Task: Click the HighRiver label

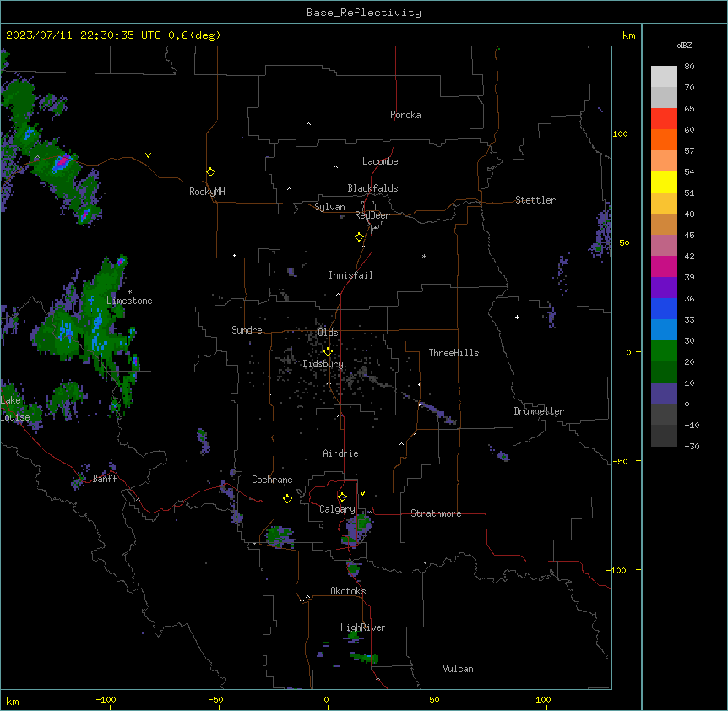Action: (x=363, y=627)
